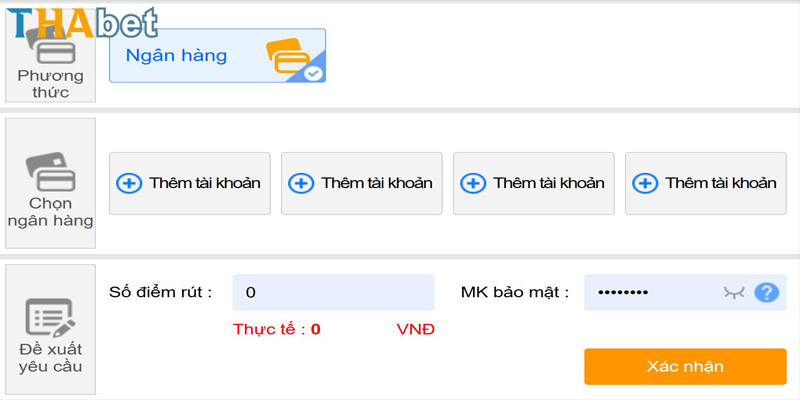
Task: Focus the Số điểm rút input field
Action: pos(334,293)
